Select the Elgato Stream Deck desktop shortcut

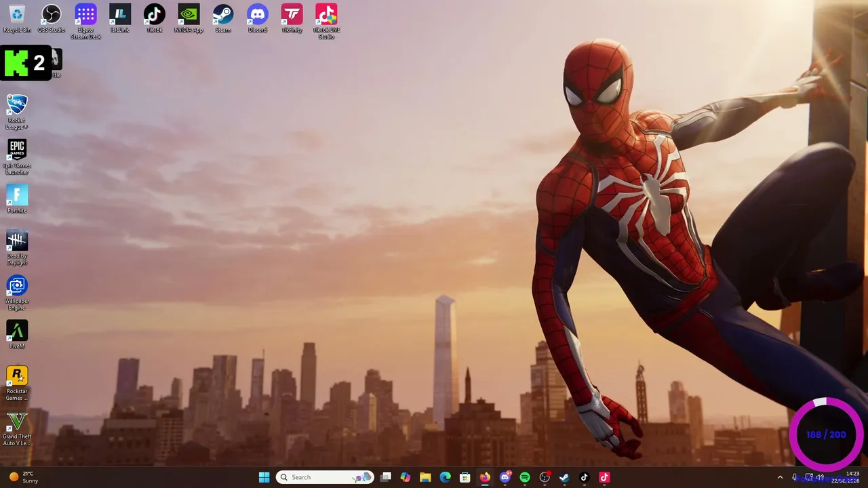[x=85, y=22]
